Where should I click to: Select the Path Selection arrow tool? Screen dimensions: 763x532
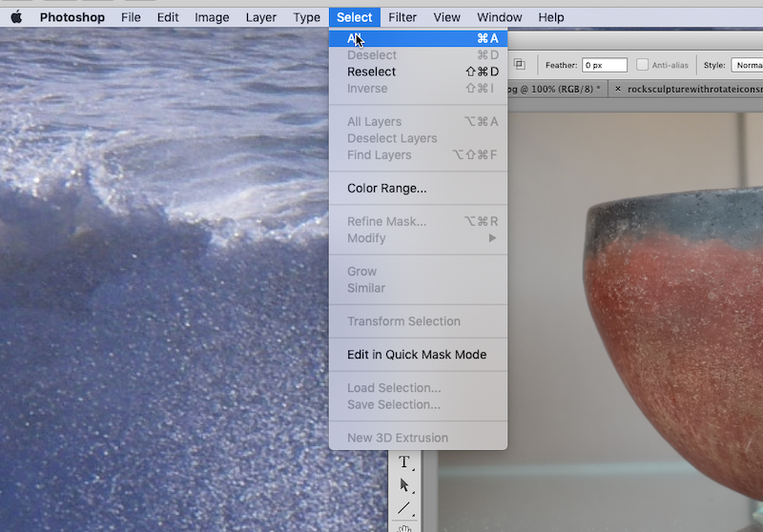pos(403,485)
